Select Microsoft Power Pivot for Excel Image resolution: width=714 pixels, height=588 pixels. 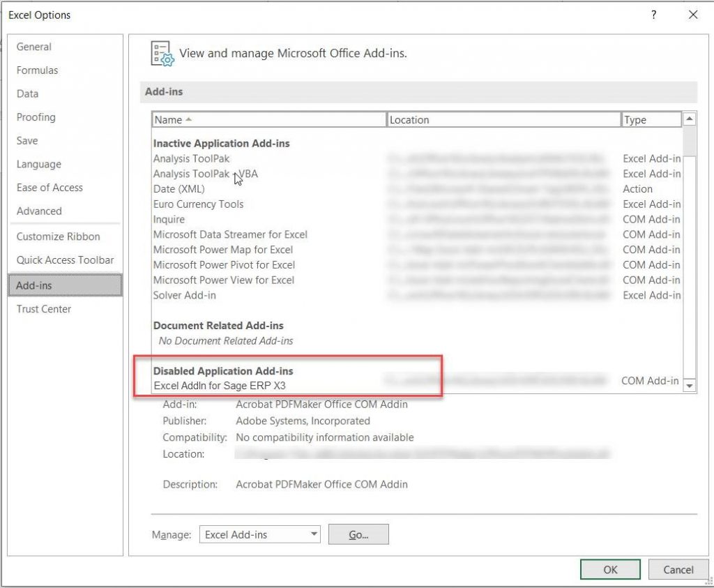click(x=417, y=265)
